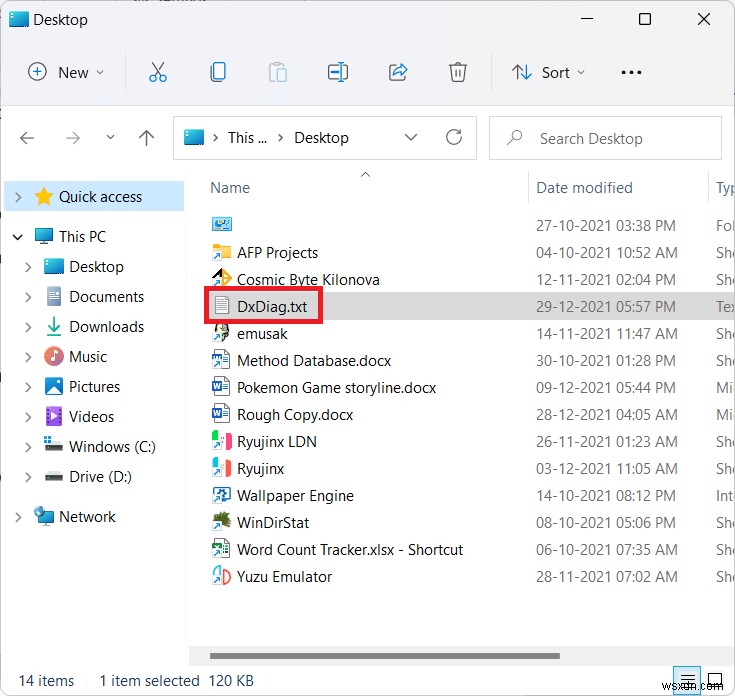Open the Sort dropdown menu
This screenshot has width=735, height=696.
(548, 72)
